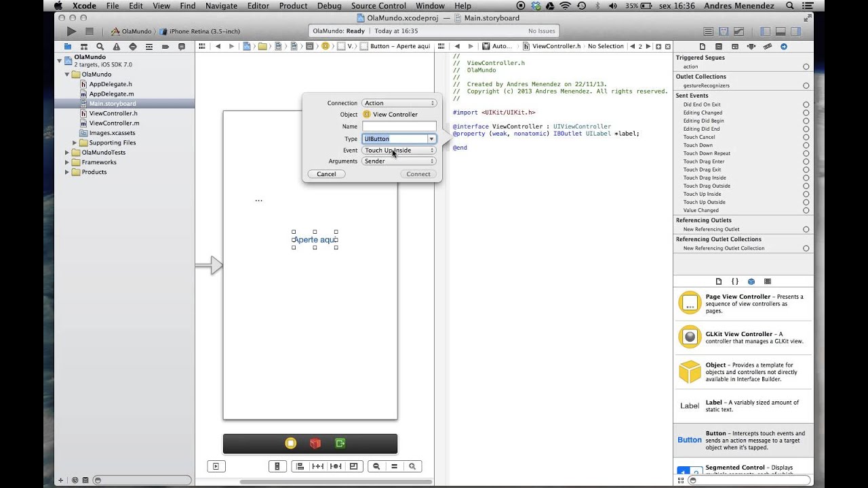The height and width of the screenshot is (488, 868).
Task: Click the Name text field in popup
Action: (x=399, y=126)
